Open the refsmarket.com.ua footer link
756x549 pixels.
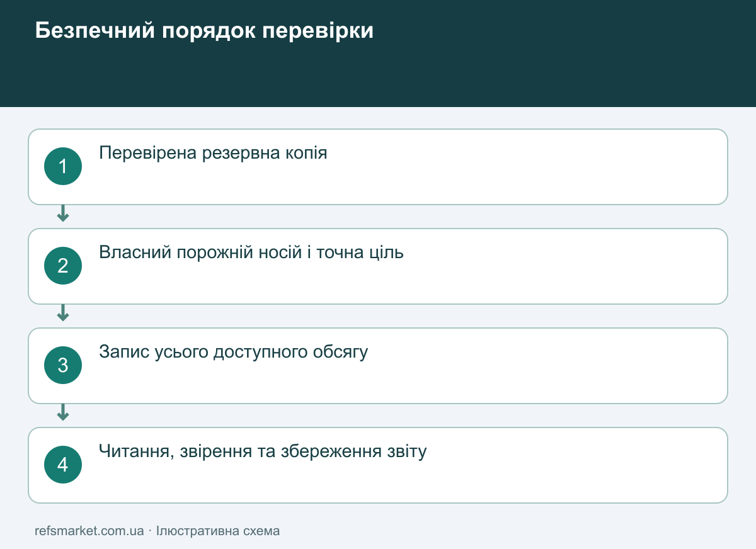click(89, 531)
